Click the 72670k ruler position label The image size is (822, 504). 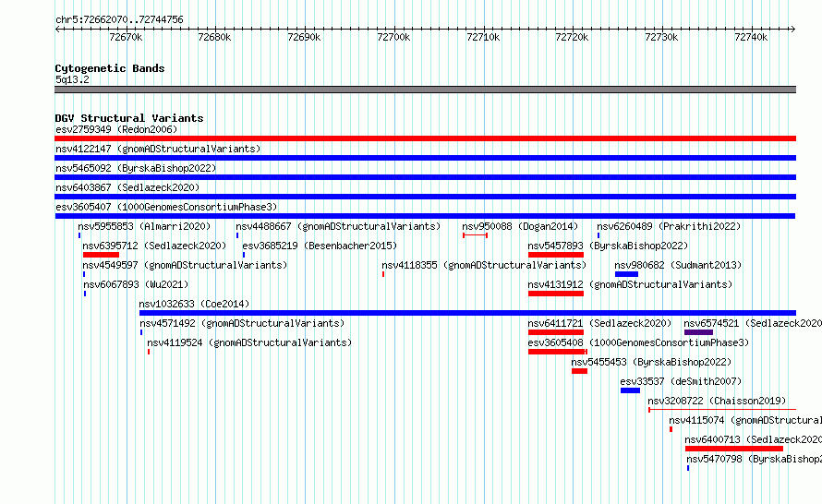tap(126, 37)
